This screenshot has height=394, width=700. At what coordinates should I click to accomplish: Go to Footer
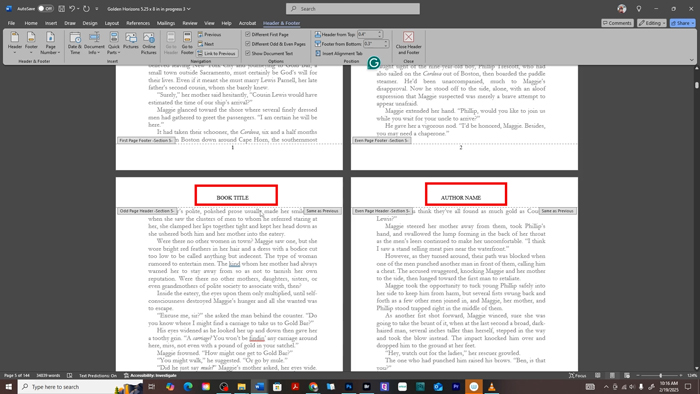point(187,43)
